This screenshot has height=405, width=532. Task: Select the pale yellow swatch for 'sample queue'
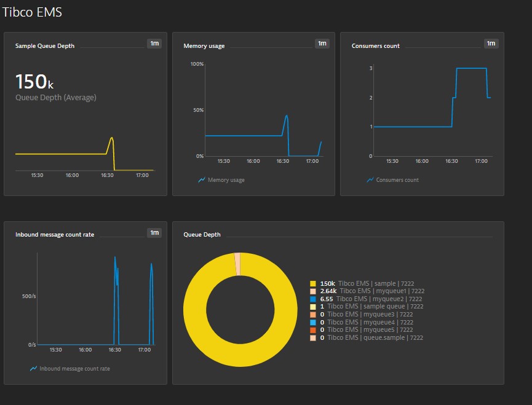(x=313, y=307)
